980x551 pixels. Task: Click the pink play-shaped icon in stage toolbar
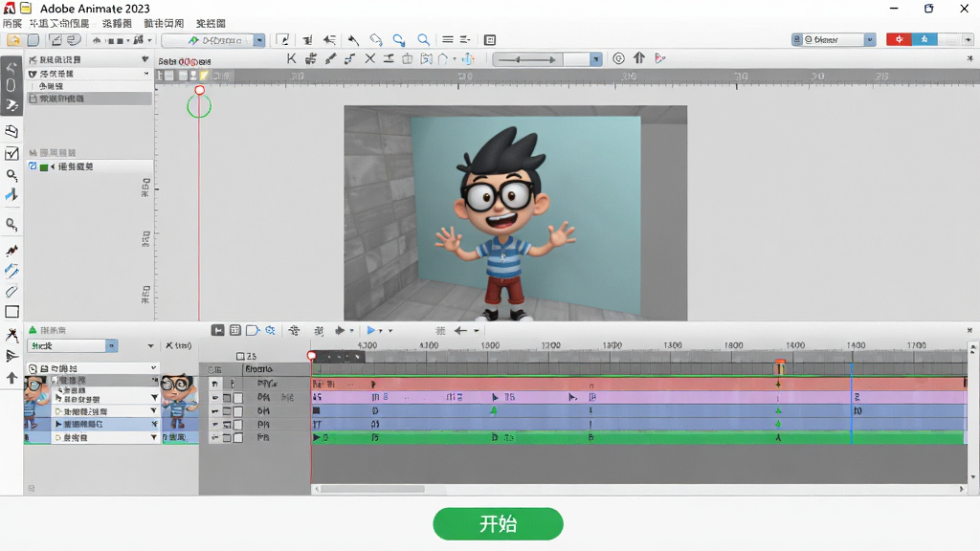tap(660, 58)
